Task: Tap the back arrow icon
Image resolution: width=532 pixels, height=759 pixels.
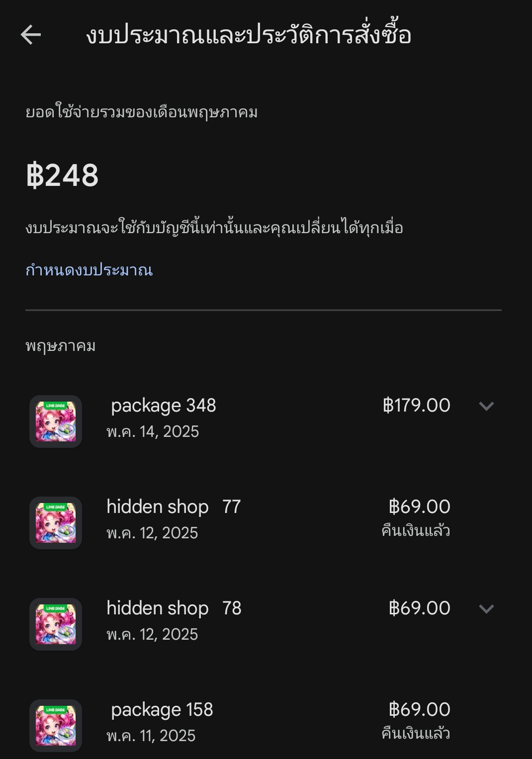Action: (31, 35)
